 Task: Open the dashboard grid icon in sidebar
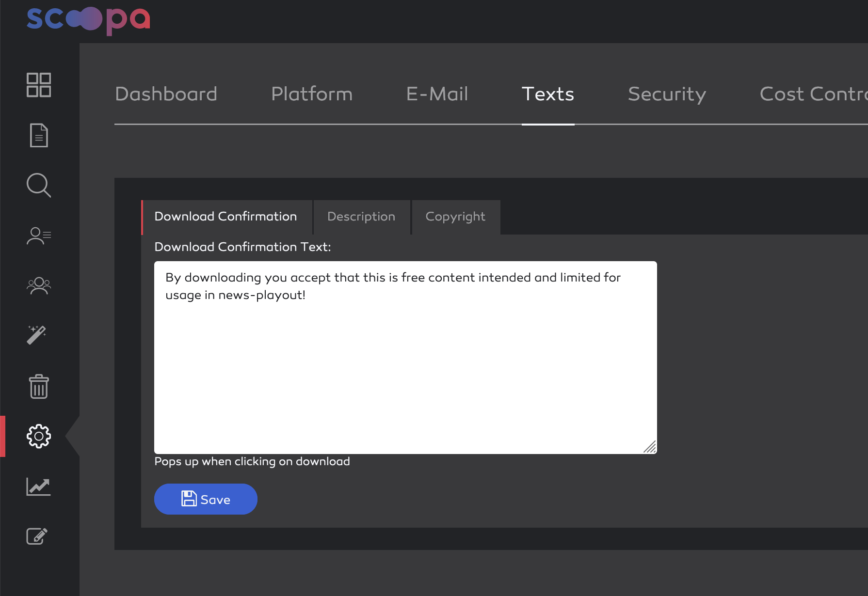[39, 85]
